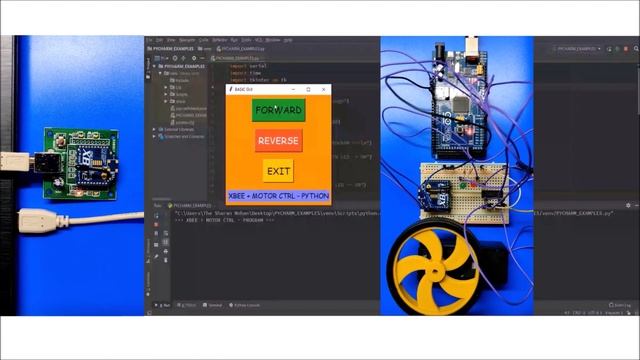The width and height of the screenshot is (640, 360).
Task: Collapse the venv library root folder
Action: coord(160,73)
